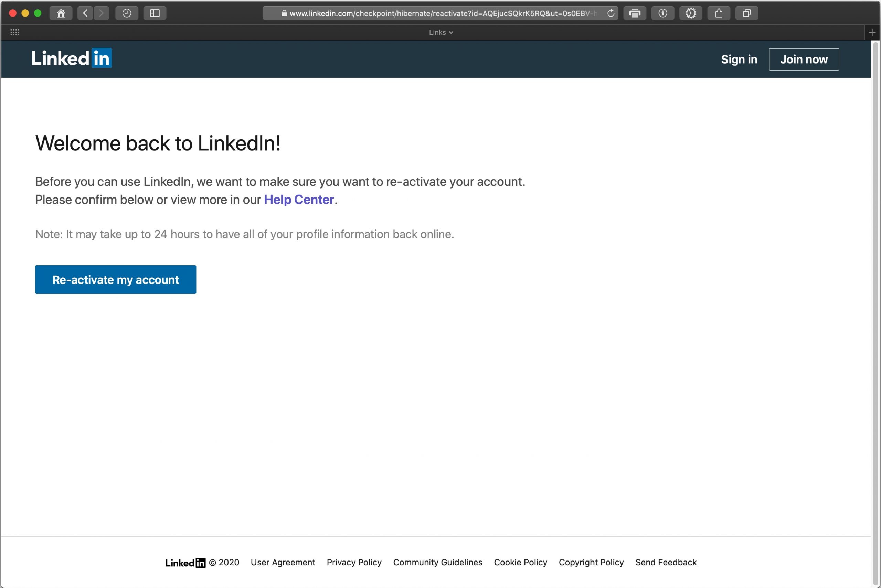Click the Safari home icon
This screenshot has width=881, height=588.
click(61, 13)
